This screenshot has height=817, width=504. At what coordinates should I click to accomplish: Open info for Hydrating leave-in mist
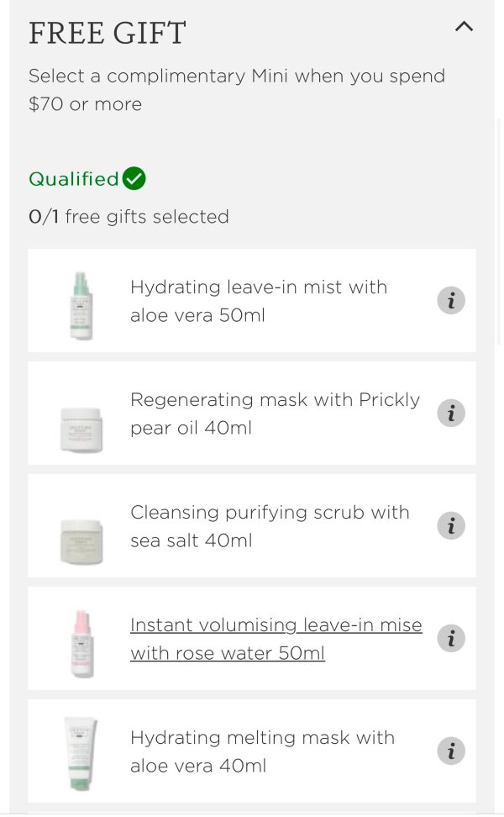[451, 301]
